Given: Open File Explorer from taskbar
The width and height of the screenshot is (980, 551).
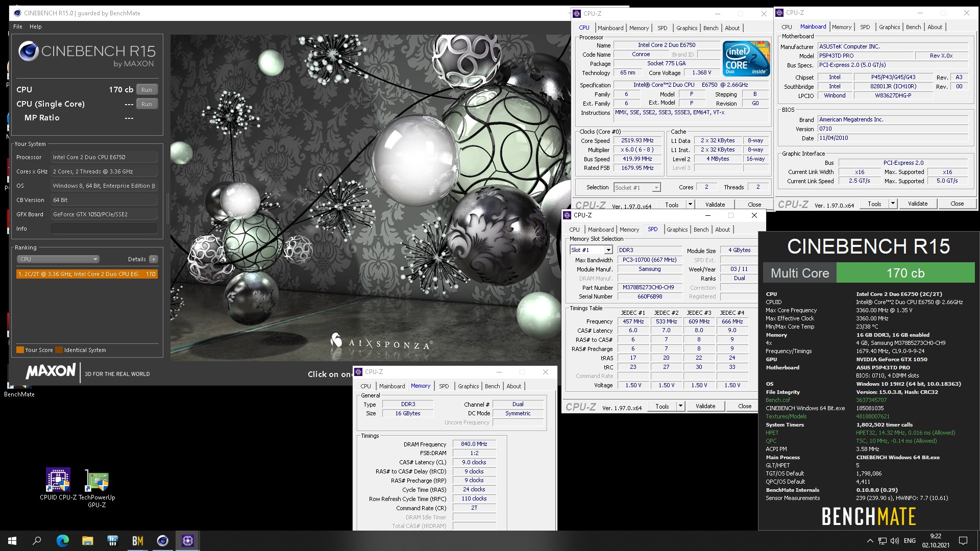Looking at the screenshot, I should [x=87, y=541].
